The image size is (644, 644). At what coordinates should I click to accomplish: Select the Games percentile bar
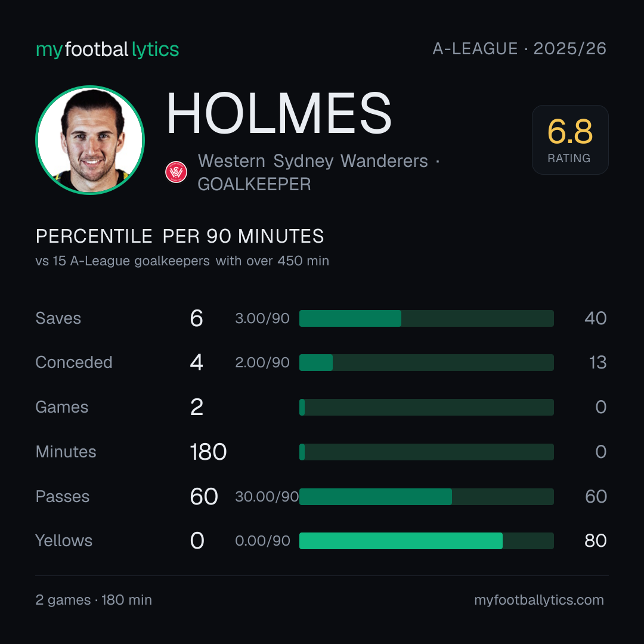coord(426,407)
